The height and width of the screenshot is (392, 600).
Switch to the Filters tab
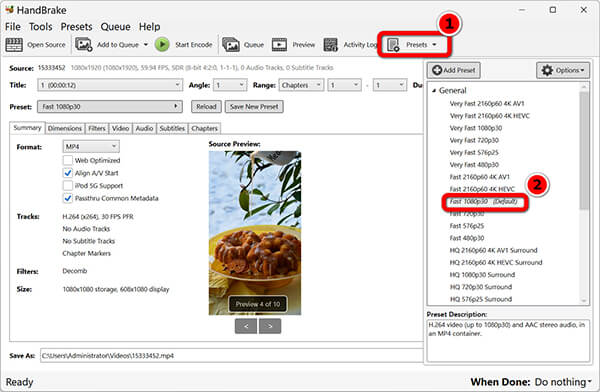pyautogui.click(x=96, y=128)
